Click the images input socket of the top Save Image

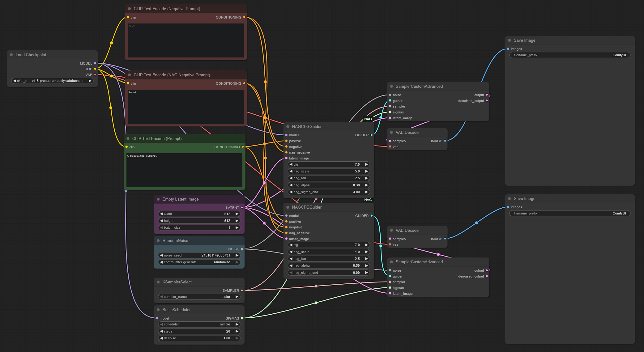click(508, 49)
